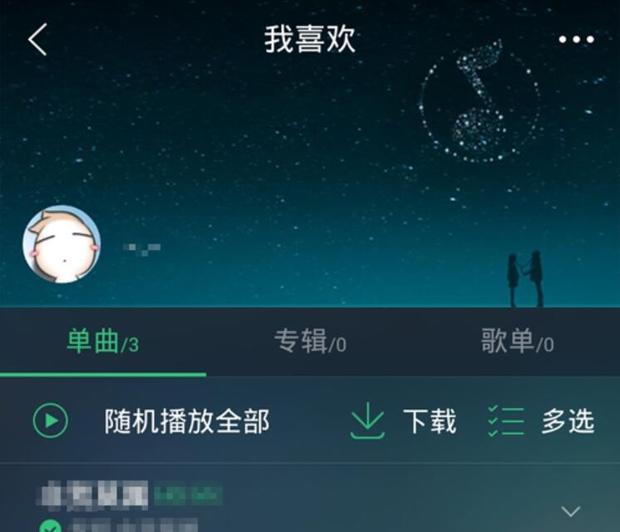Go back using the left arrow
The image size is (620, 532).
tap(38, 39)
